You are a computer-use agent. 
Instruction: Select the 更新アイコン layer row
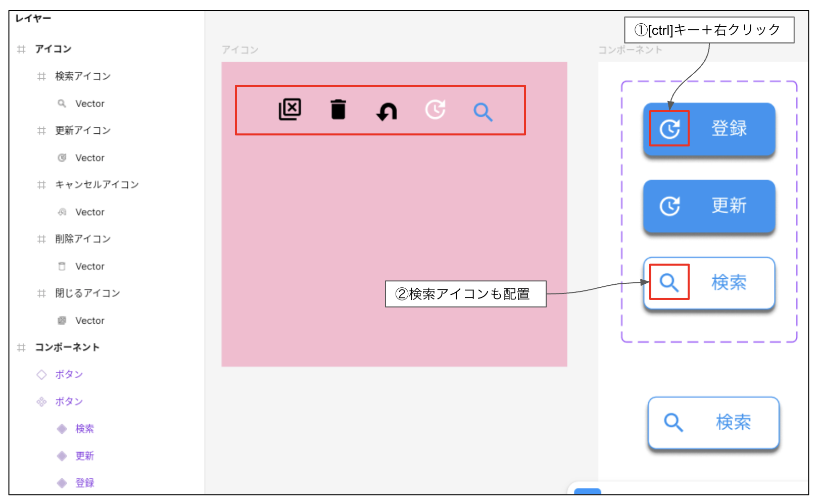point(83,130)
